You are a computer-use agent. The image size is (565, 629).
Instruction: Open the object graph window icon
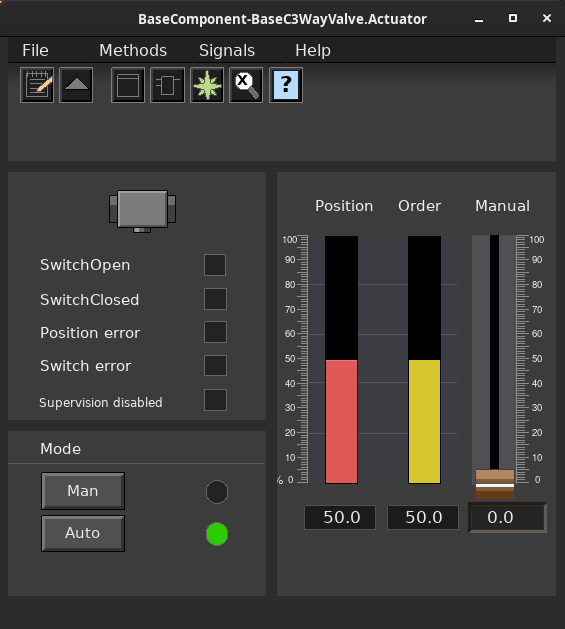pos(128,85)
